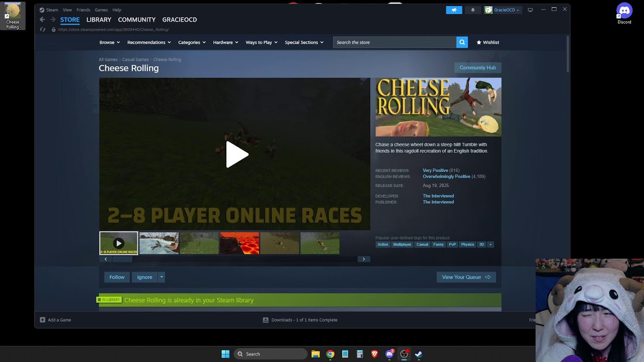Open the Help menu
Screen dimensions: 644x362
pos(117,10)
